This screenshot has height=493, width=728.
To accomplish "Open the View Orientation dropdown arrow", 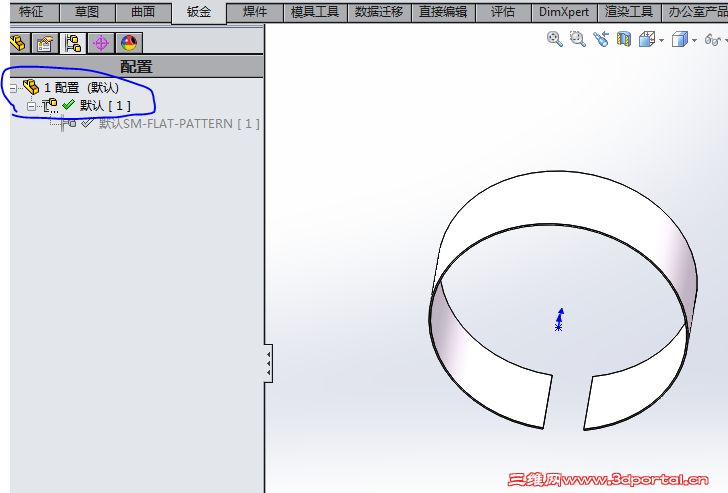I will coord(661,40).
